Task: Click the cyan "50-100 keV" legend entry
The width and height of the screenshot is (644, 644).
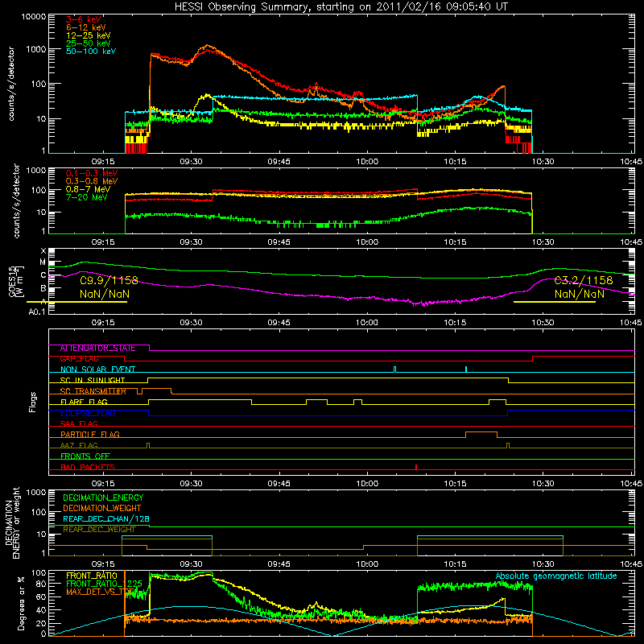Action: pos(91,52)
